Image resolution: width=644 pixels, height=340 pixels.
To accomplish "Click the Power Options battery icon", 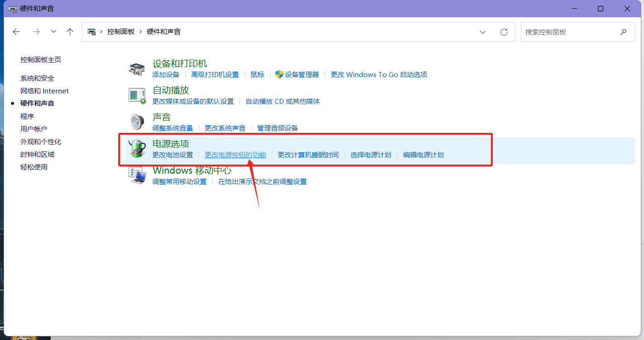I will point(137,149).
